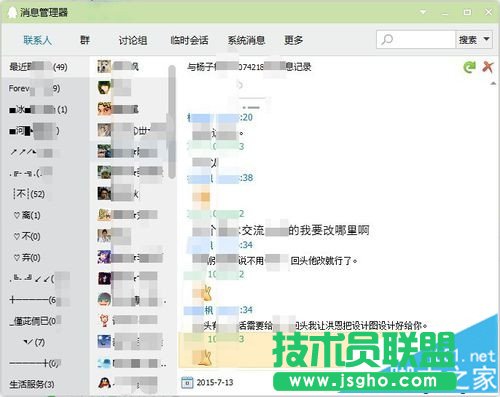
Task: Switch to the 联系人 tab
Action: (x=37, y=40)
